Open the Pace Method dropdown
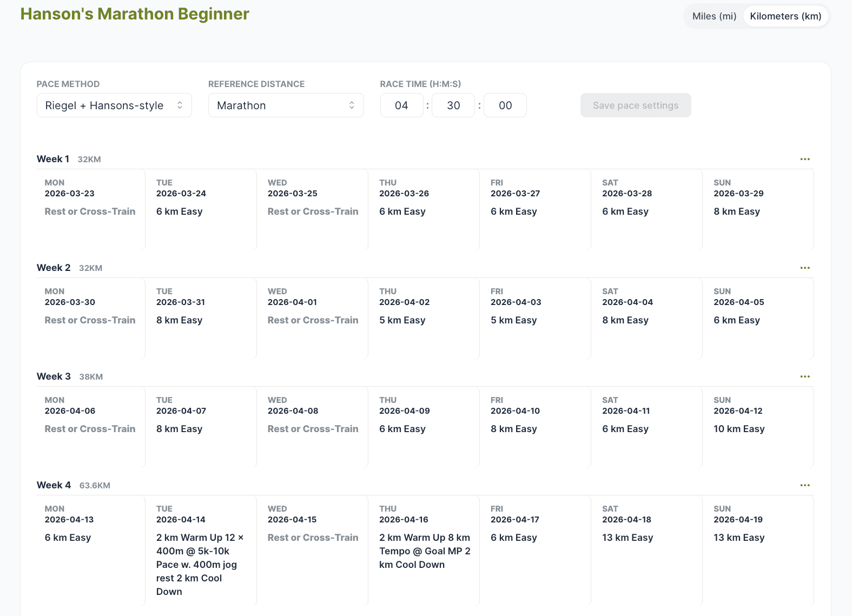Viewport: 852px width, 616px height. pyautogui.click(x=114, y=105)
